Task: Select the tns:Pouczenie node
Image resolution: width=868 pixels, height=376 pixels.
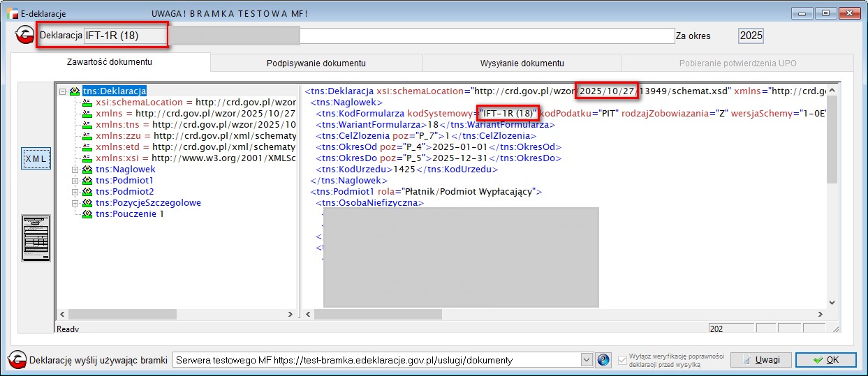Action: point(129,214)
